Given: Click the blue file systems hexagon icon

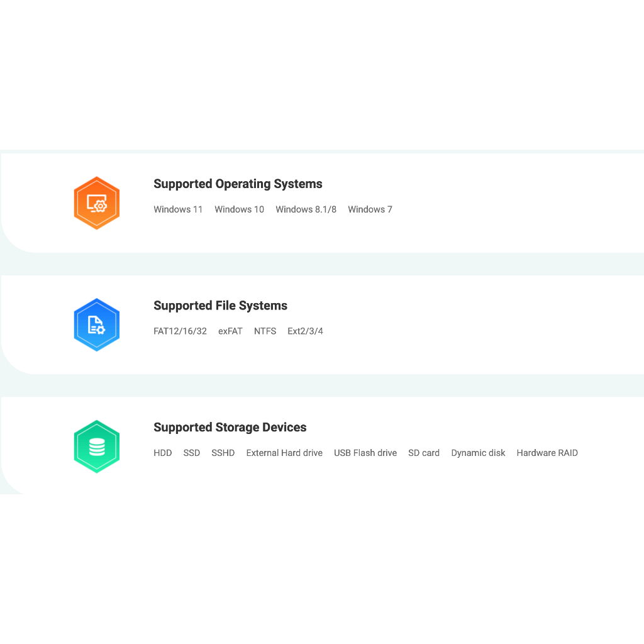Looking at the screenshot, I should coord(96,325).
